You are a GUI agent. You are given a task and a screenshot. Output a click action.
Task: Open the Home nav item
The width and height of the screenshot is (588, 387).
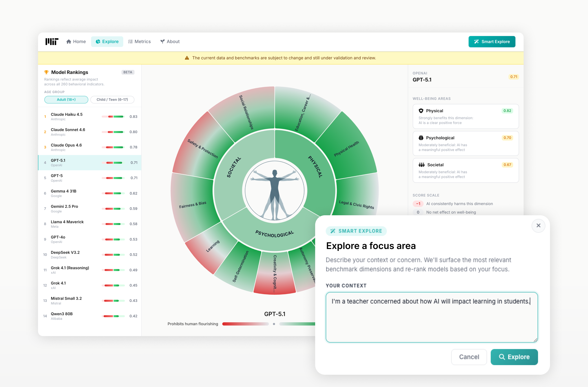click(x=76, y=42)
